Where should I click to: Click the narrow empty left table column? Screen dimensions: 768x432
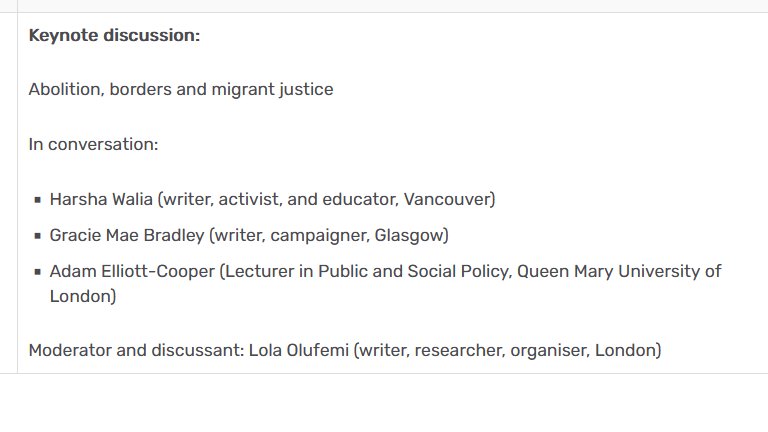click(8, 193)
